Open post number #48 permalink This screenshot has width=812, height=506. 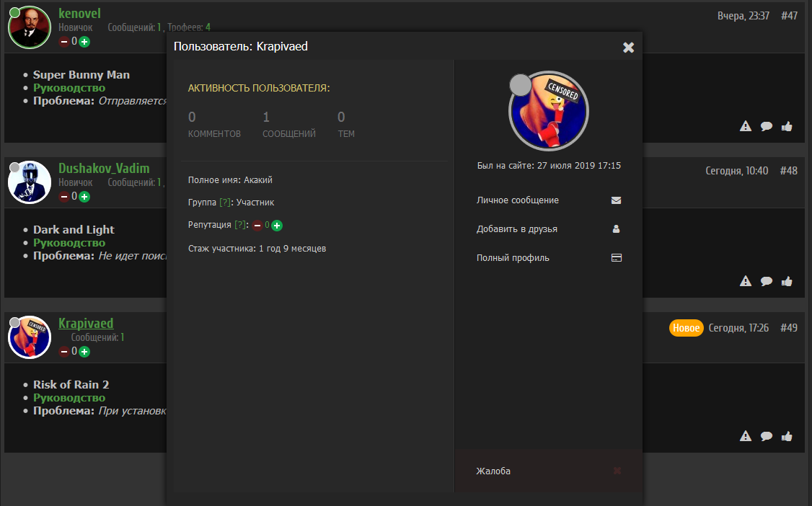pyautogui.click(x=789, y=171)
